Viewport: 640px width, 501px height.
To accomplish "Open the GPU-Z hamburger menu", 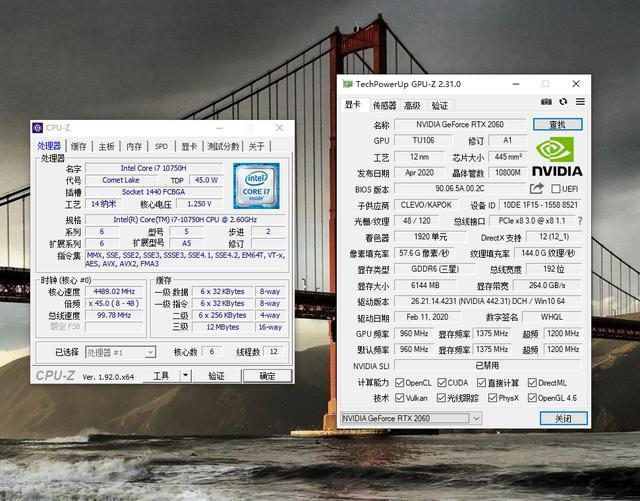I will 580,102.
